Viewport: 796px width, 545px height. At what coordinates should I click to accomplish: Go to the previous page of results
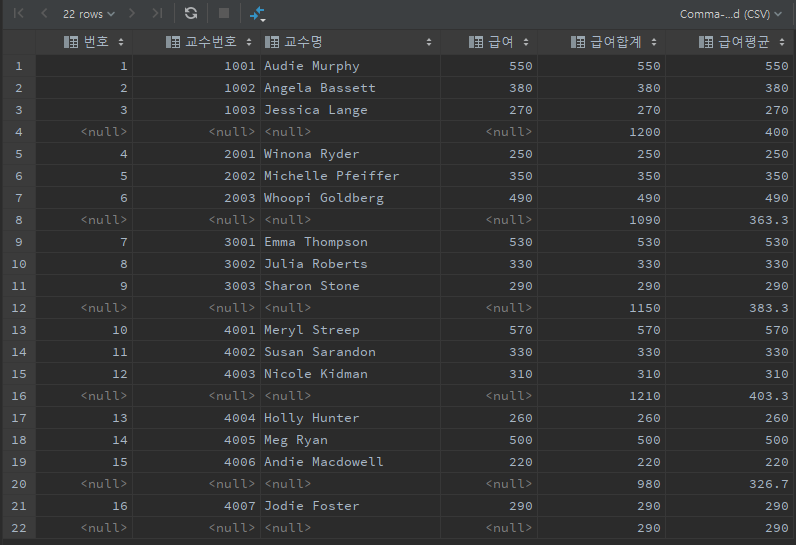pyautogui.click(x=44, y=14)
